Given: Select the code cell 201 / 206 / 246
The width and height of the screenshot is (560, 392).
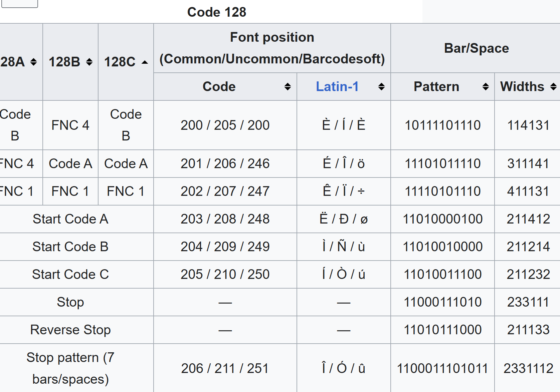Looking at the screenshot, I should tap(225, 164).
